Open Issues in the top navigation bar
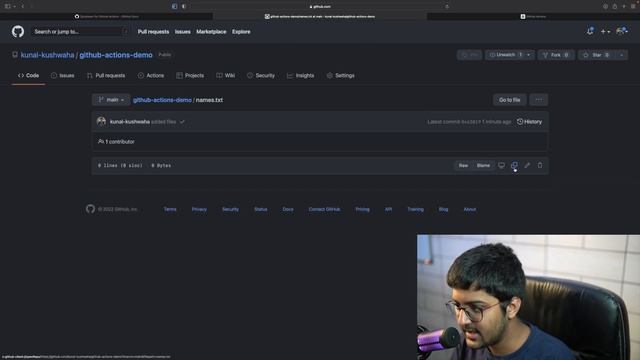This screenshot has height=360, width=640. coord(182,31)
